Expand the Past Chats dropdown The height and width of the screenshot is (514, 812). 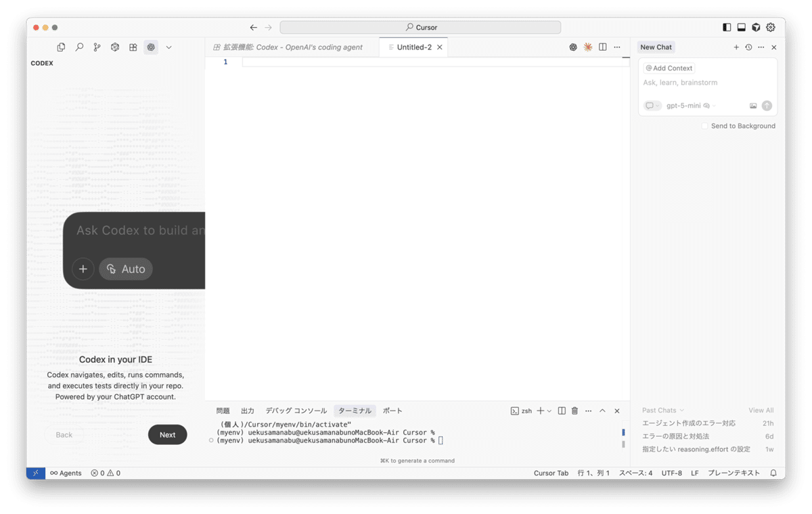(x=662, y=410)
